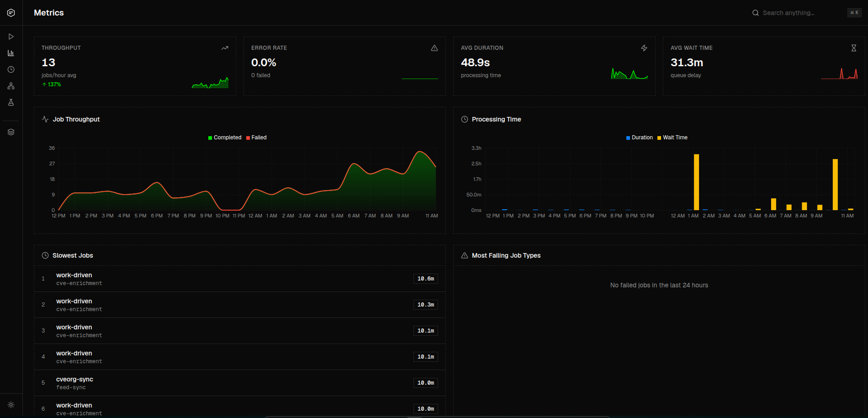This screenshot has height=418, width=868.
Task: Click 'No failed jobs in the last 24 hours'
Action: coord(659,285)
